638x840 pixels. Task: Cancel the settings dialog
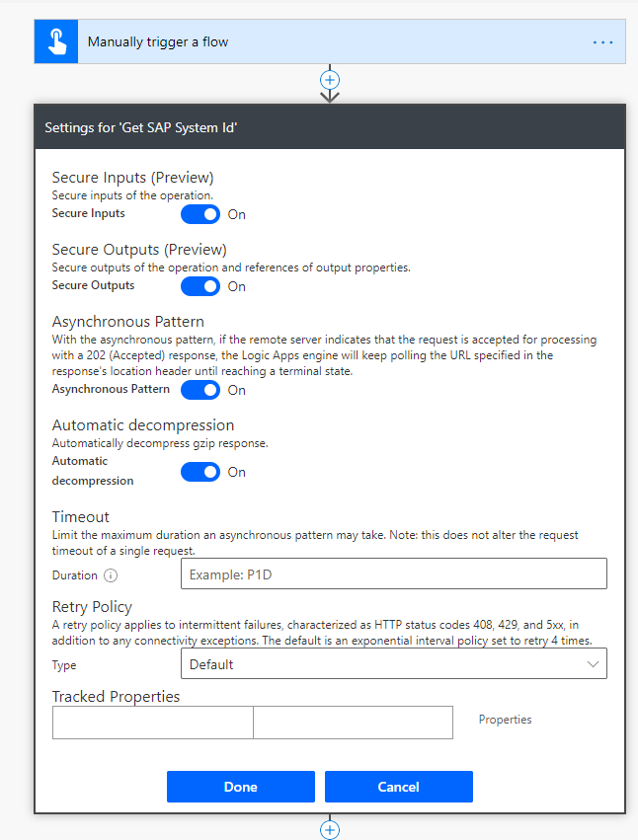coord(398,787)
